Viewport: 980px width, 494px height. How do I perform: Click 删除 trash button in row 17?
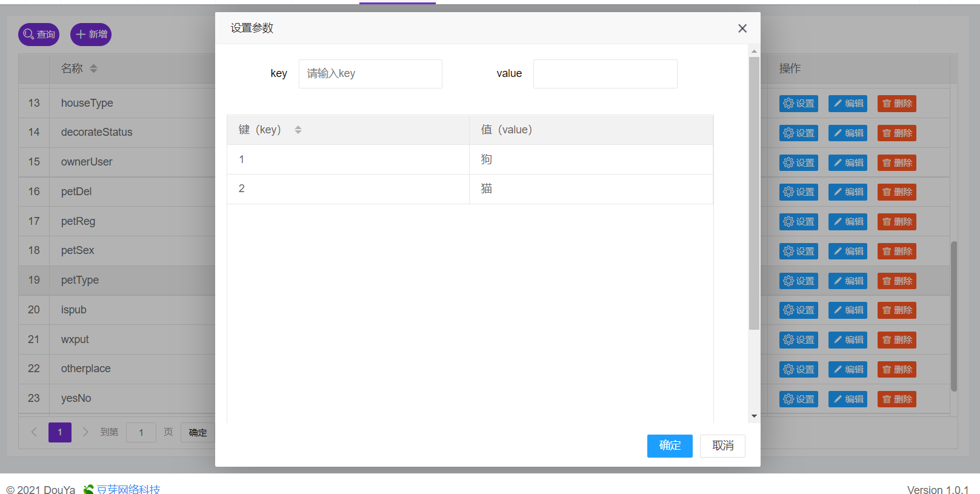897,222
